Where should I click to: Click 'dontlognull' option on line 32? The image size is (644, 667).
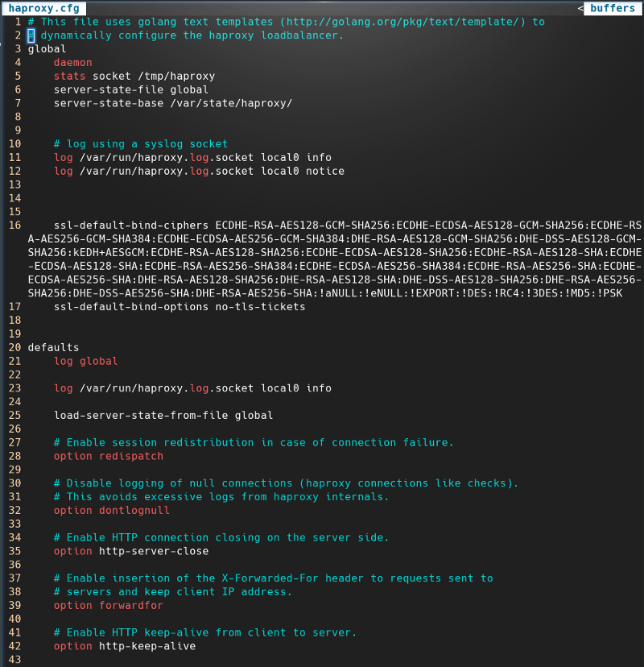(134, 511)
